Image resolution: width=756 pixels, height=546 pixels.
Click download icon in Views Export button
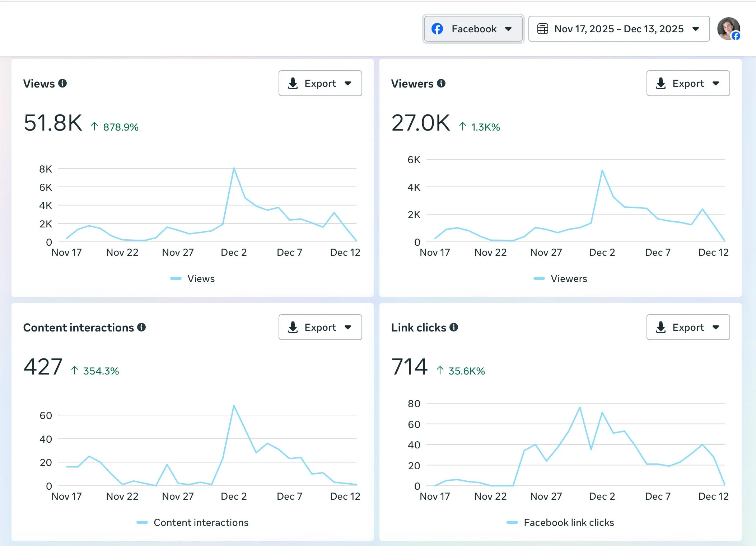tap(293, 83)
